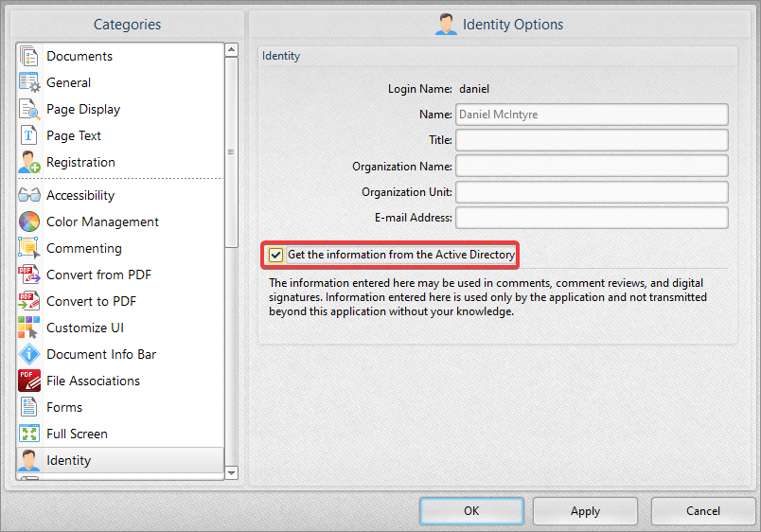The image size is (761, 532).
Task: Toggle Get information from Active Directory checkbox
Action: coord(275,255)
